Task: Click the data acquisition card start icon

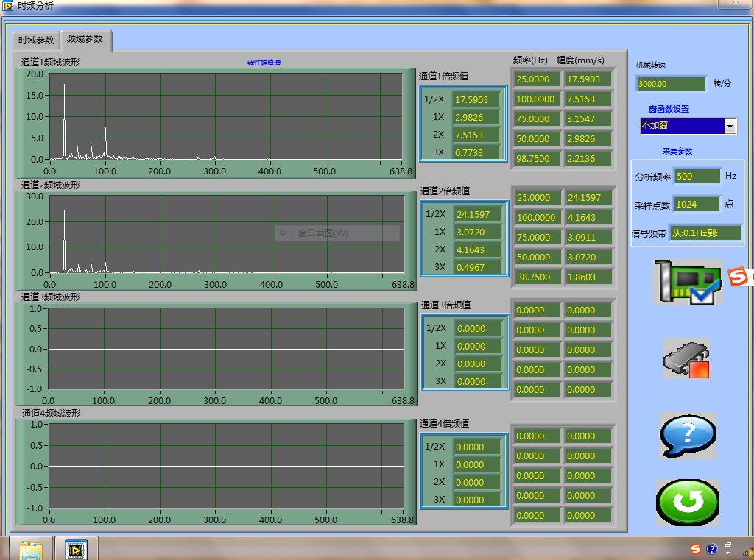Action: pyautogui.click(x=687, y=283)
